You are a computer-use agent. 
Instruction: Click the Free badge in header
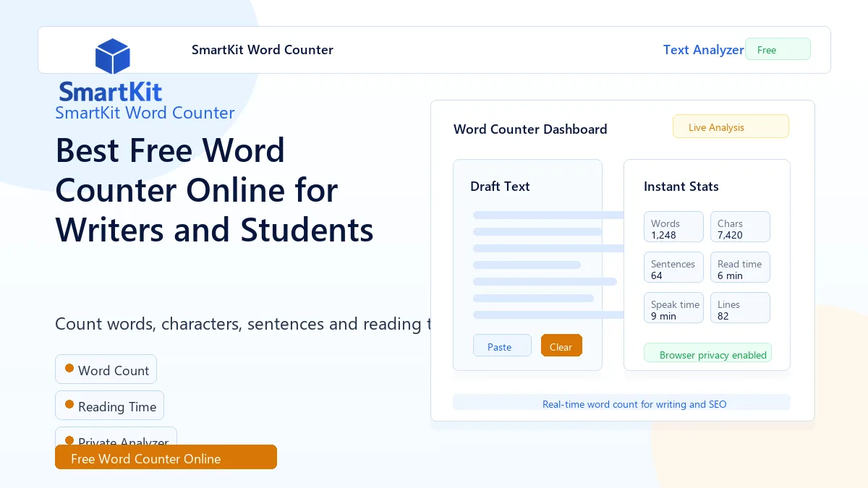778,49
